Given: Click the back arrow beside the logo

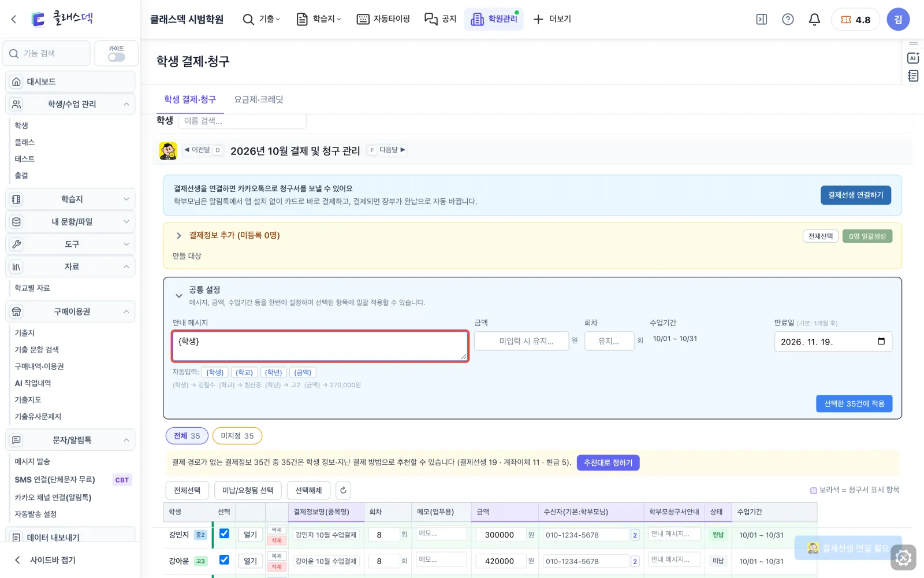Looking at the screenshot, I should click(14, 19).
